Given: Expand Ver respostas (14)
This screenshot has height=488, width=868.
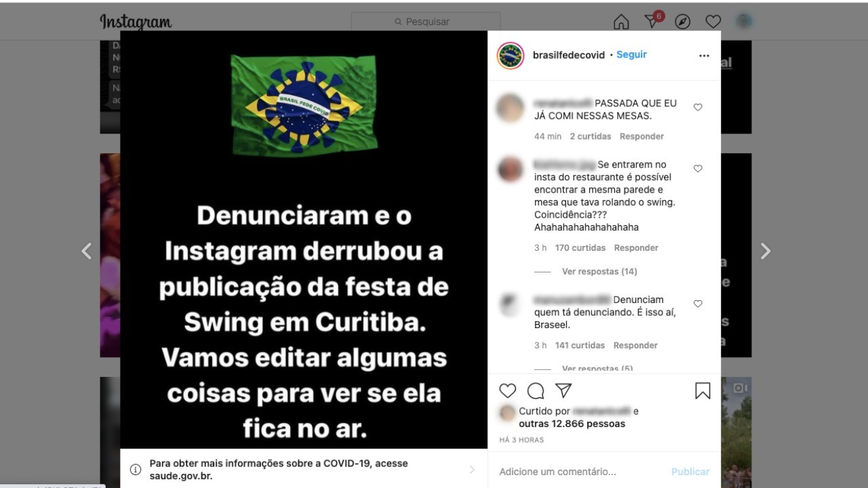Looking at the screenshot, I should coord(599,272).
